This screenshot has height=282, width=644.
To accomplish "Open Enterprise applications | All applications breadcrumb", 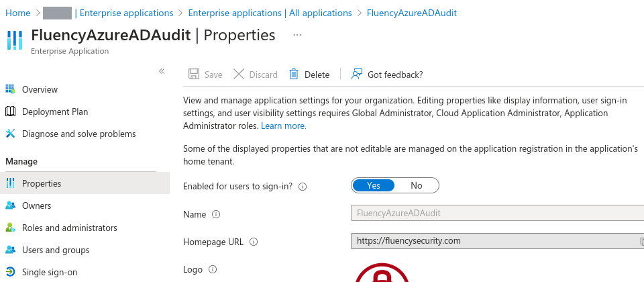I will tap(270, 13).
